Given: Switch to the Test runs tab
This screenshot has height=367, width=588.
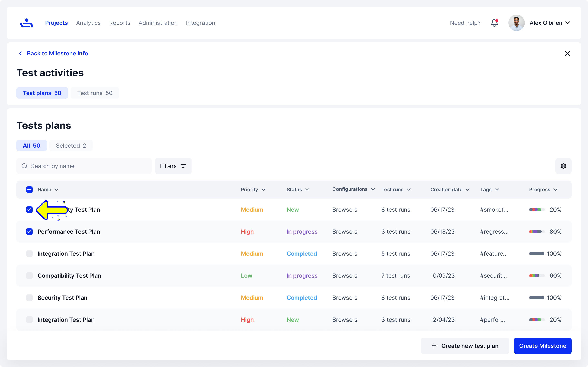Looking at the screenshot, I should 95,93.
